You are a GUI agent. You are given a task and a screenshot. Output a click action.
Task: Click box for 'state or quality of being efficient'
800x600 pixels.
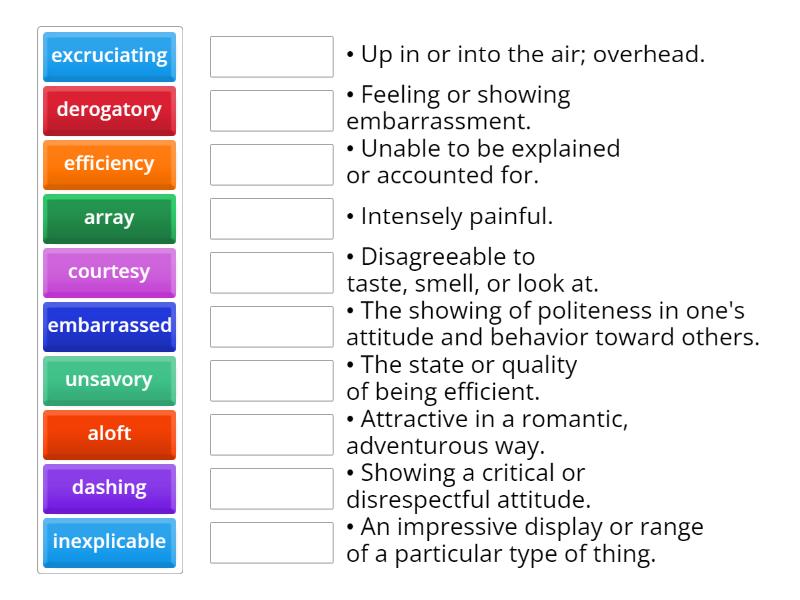[x=272, y=381]
